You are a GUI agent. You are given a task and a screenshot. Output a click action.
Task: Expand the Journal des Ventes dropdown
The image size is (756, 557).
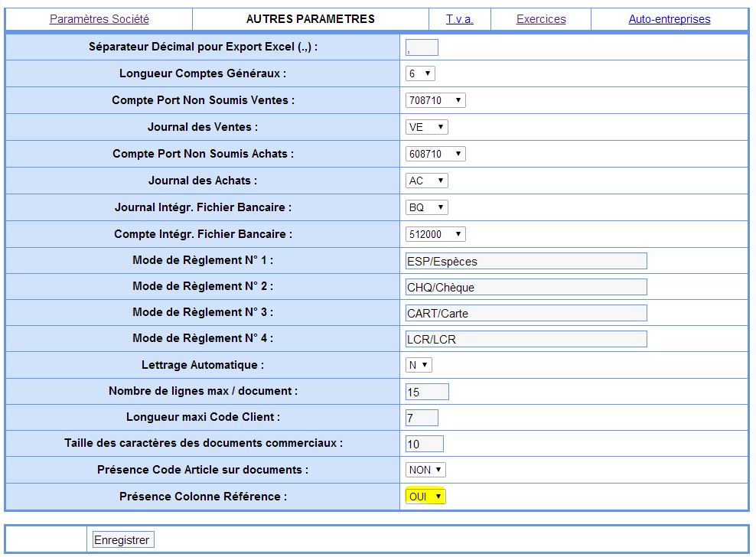pos(426,128)
